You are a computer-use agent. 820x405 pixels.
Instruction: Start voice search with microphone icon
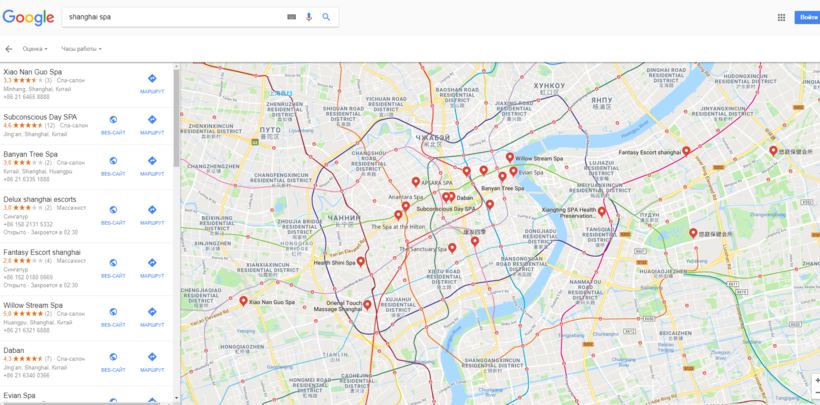pyautogui.click(x=309, y=17)
